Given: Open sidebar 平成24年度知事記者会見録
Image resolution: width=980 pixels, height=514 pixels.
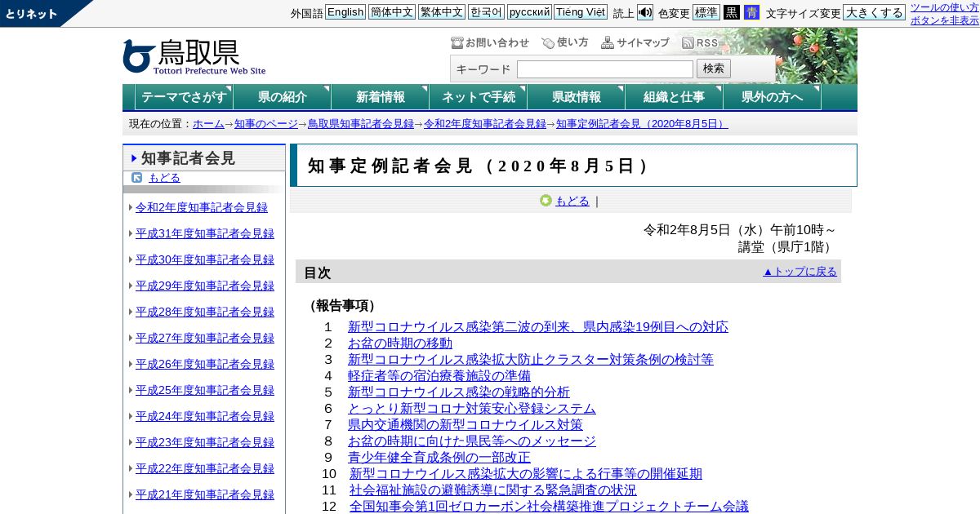Looking at the screenshot, I should [204, 416].
